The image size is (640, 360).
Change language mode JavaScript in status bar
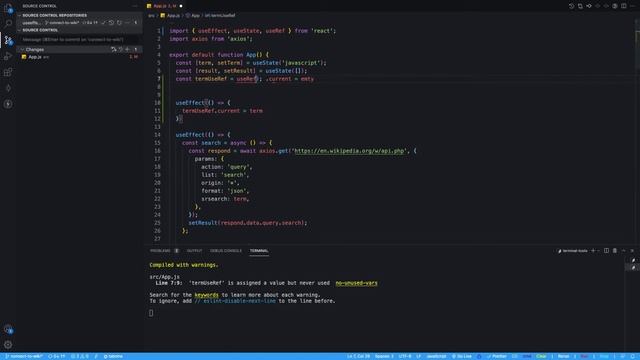(x=436, y=356)
